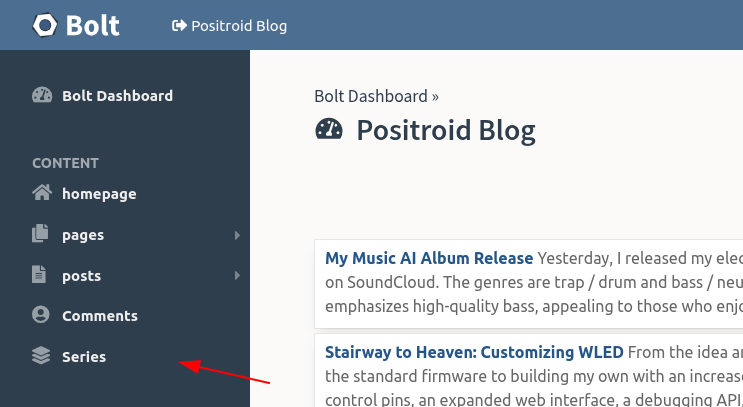Image resolution: width=743 pixels, height=407 pixels.
Task: Open My Music AI Album Release post
Action: coord(429,258)
